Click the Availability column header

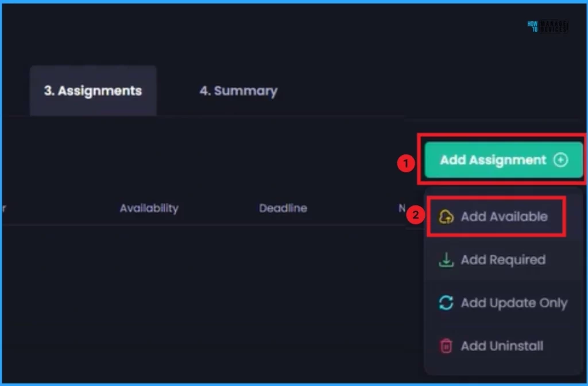tap(149, 208)
